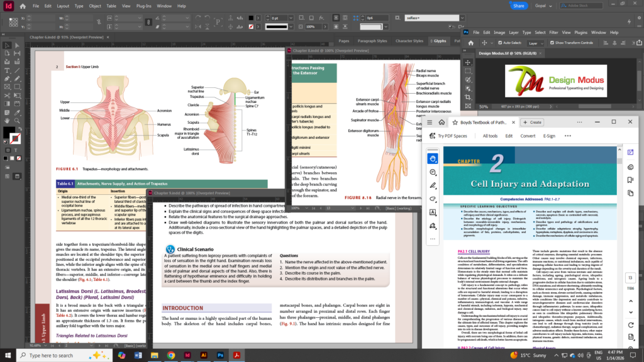Image resolution: width=644 pixels, height=362 pixels.
Task: Star the Boyds Textbook PDF tab
Action: tap(455, 123)
